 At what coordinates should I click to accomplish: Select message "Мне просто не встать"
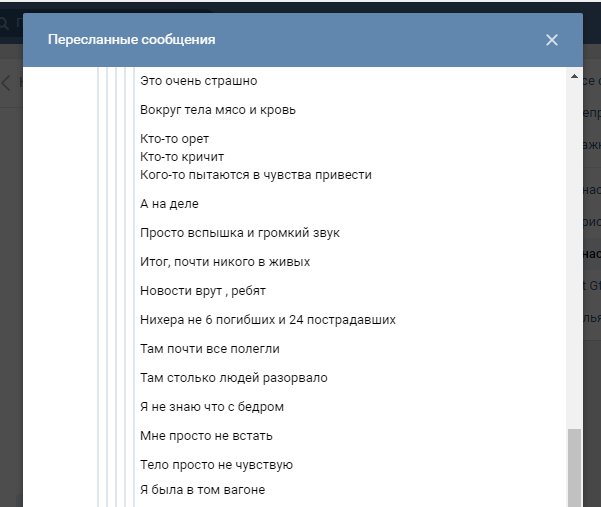pyautogui.click(x=206, y=436)
